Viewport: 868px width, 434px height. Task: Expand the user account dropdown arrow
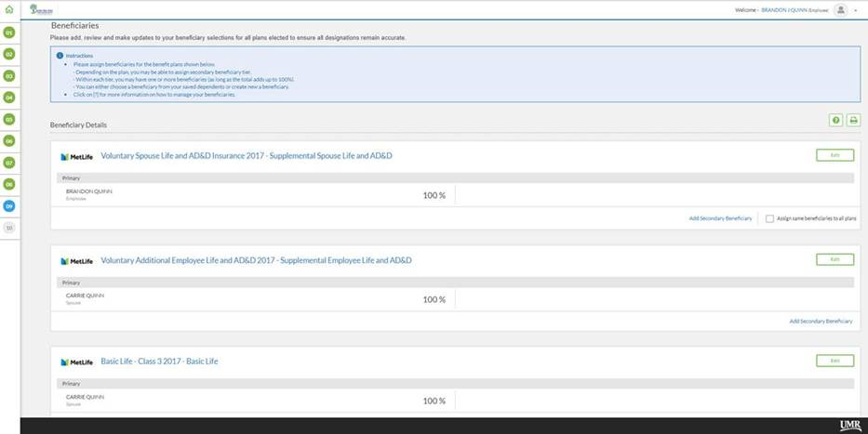point(855,10)
